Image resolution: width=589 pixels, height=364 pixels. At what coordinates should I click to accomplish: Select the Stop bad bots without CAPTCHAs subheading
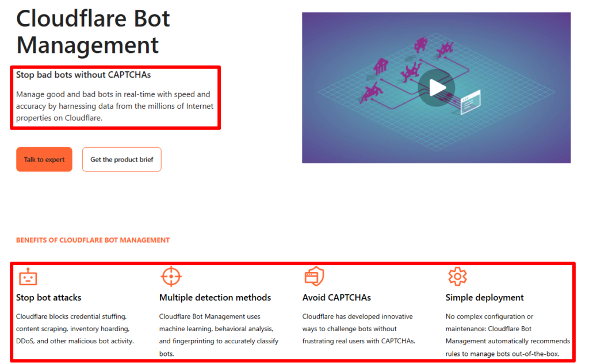tap(83, 75)
